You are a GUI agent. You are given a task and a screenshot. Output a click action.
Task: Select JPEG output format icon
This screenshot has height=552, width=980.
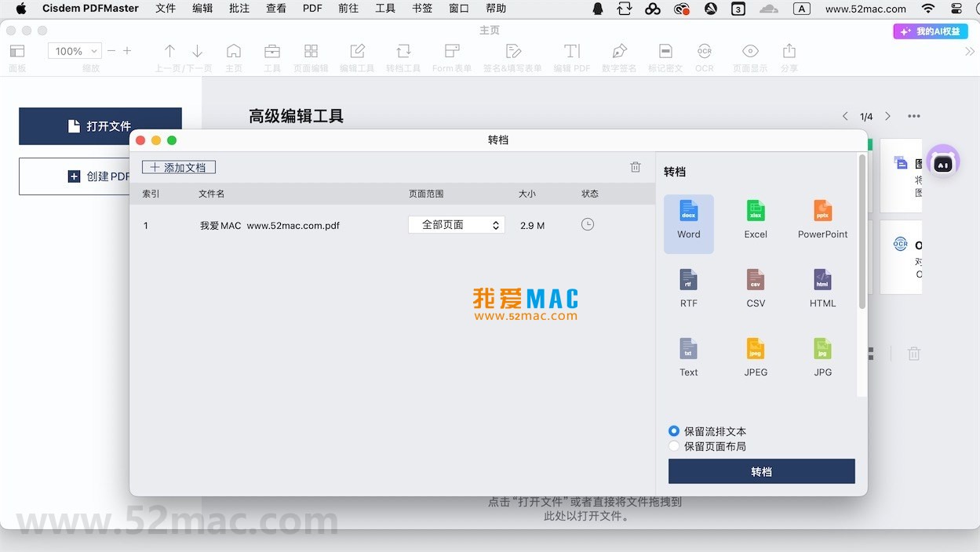(756, 348)
